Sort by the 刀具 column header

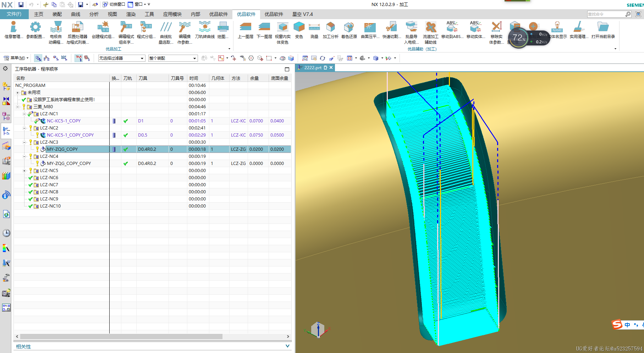tap(153, 78)
